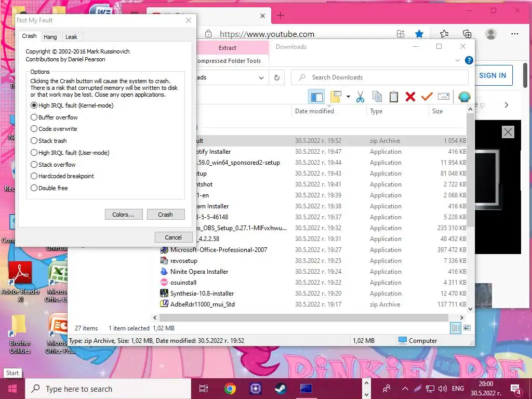Open the dropdown arrow beside folder options icon

(348, 97)
